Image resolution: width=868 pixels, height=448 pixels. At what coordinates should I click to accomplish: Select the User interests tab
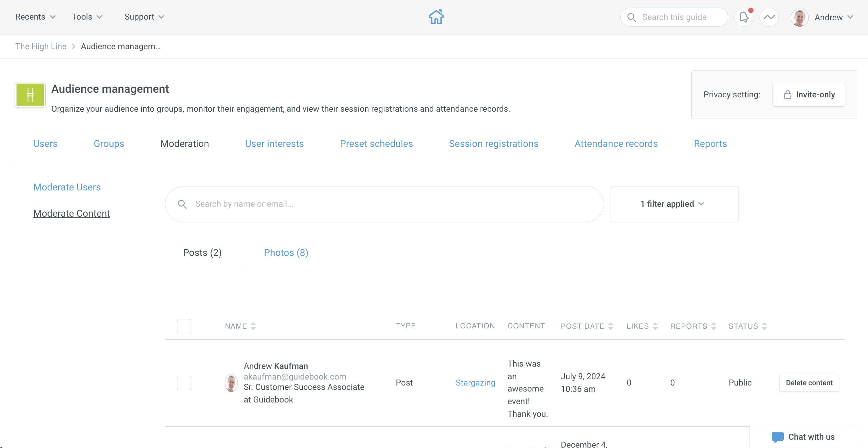pyautogui.click(x=274, y=144)
